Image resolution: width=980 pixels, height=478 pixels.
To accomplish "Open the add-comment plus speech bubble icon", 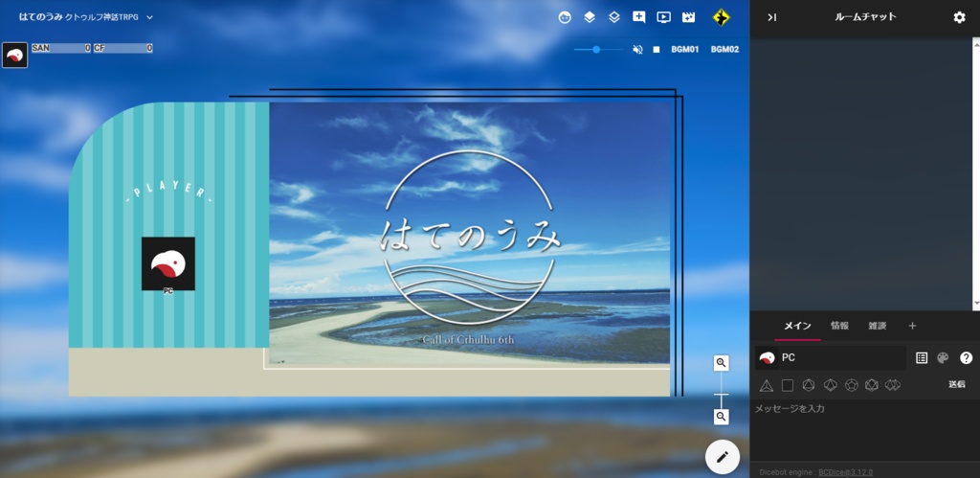I will [x=638, y=17].
